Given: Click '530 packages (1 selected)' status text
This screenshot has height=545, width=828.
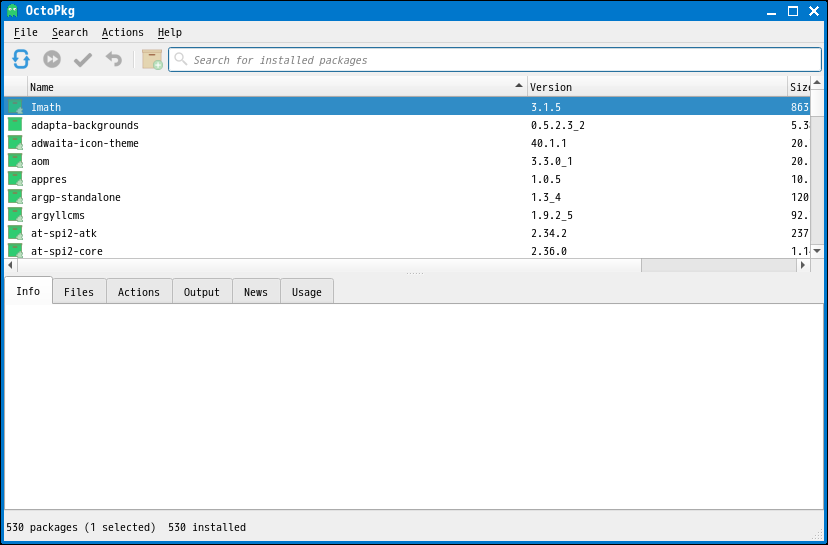Looking at the screenshot, I should 81,527.
